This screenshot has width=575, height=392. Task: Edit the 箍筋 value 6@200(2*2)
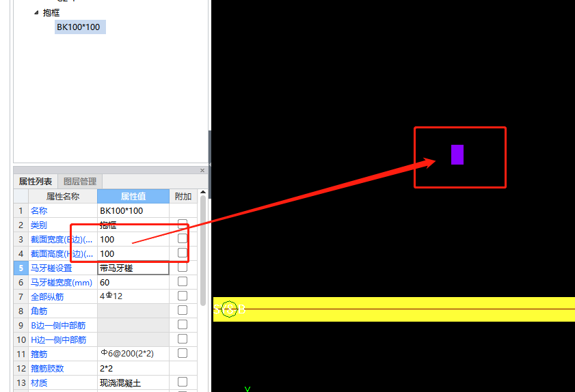pyautogui.click(x=133, y=354)
